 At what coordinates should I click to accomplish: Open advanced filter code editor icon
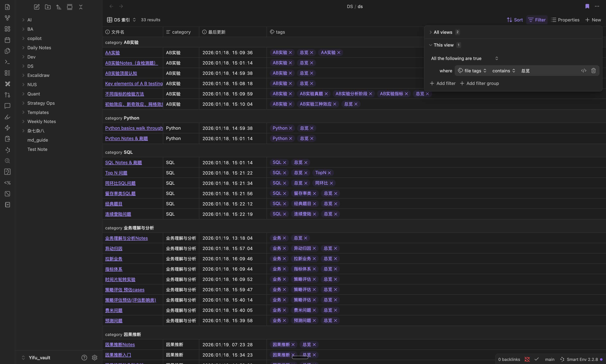tap(584, 71)
